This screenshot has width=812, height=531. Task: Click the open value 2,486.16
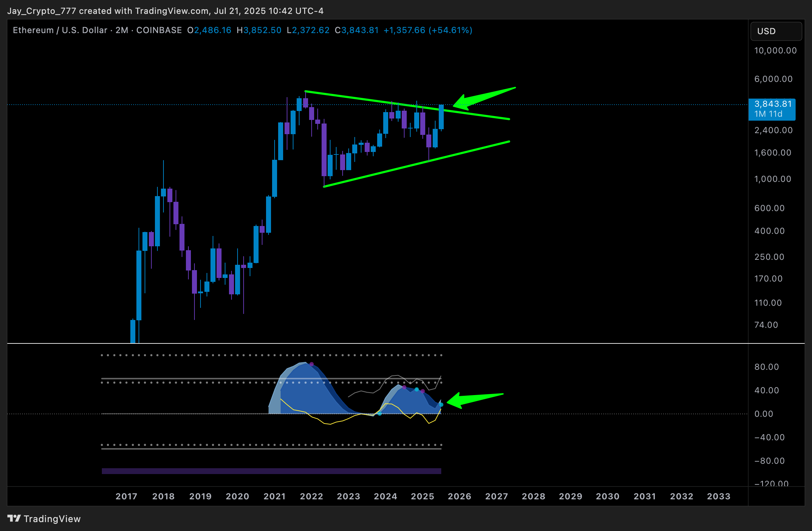(213, 30)
